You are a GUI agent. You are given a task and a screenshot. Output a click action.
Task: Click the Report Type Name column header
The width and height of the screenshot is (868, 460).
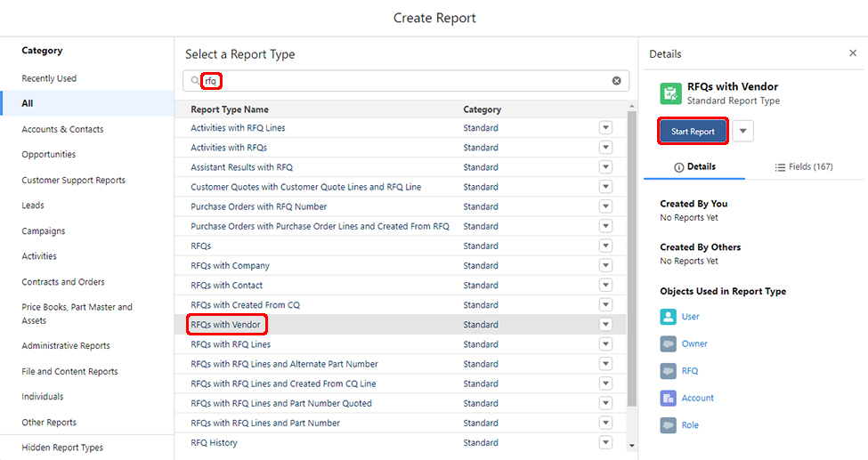point(229,109)
